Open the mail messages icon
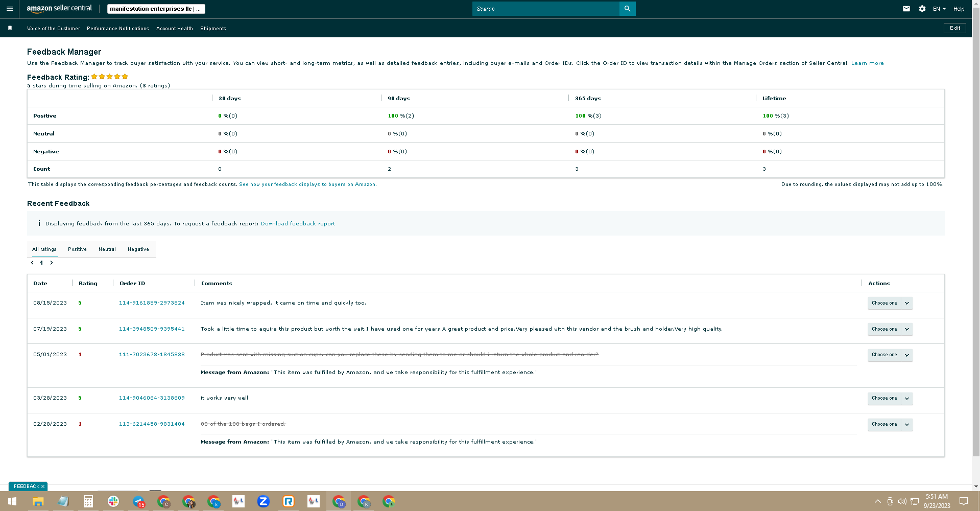Screen dimensions: 980x511 906,9
